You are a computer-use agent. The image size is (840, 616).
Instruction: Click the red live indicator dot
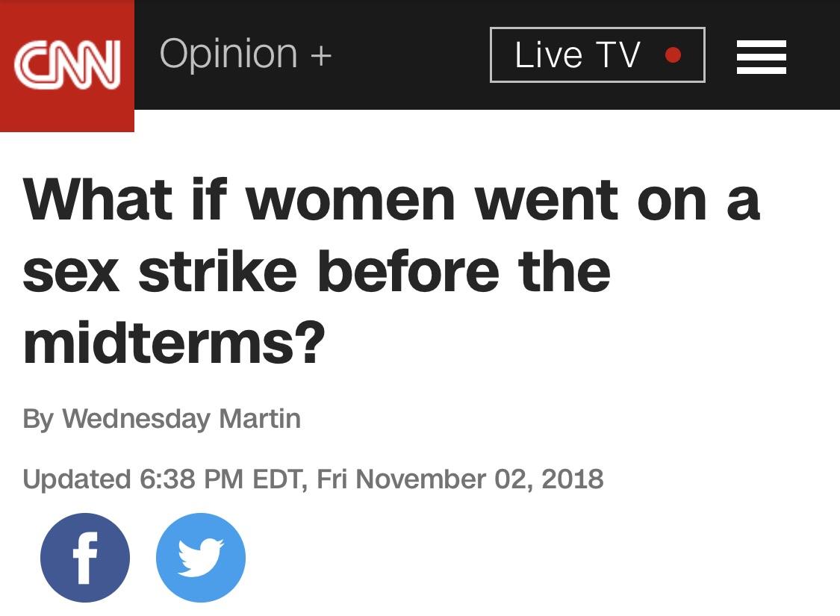point(673,55)
